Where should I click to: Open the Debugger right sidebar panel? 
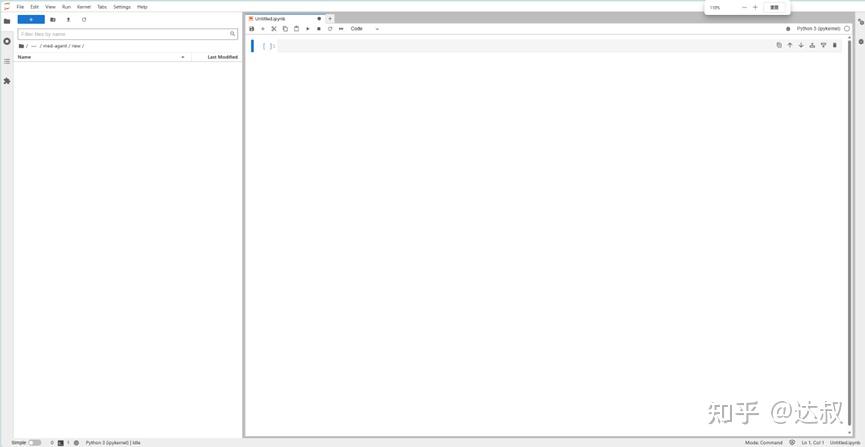pyautogui.click(x=860, y=41)
